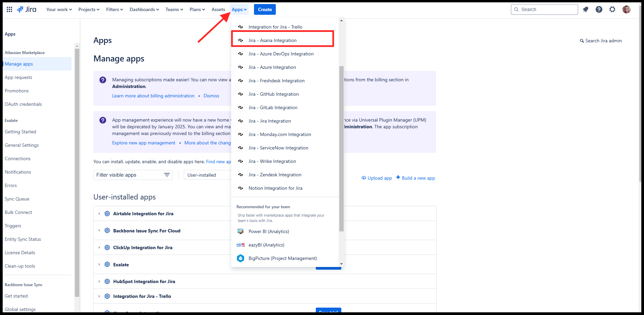Expand the Backbone Issue Sync For Cloud row
This screenshot has width=644, height=315.
(x=99, y=231)
